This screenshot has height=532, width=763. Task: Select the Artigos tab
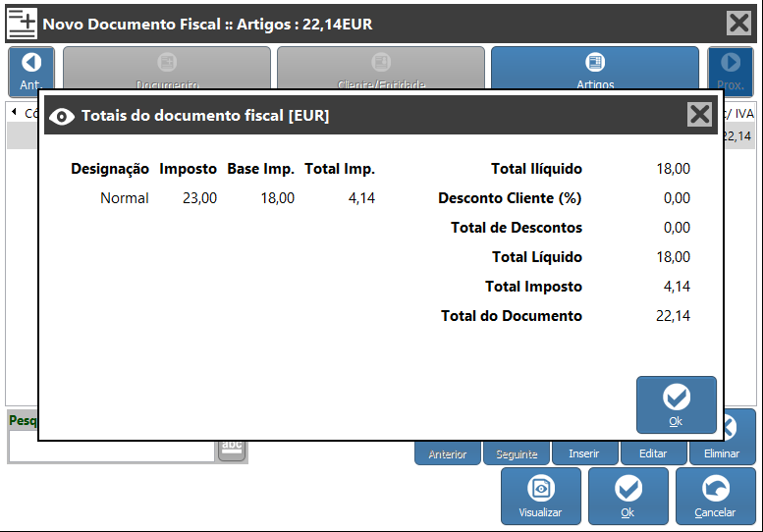coord(595,69)
